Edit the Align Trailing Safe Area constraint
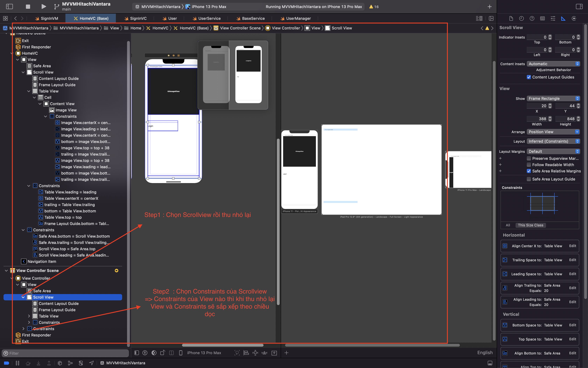This screenshot has height=368, width=588. click(x=572, y=288)
